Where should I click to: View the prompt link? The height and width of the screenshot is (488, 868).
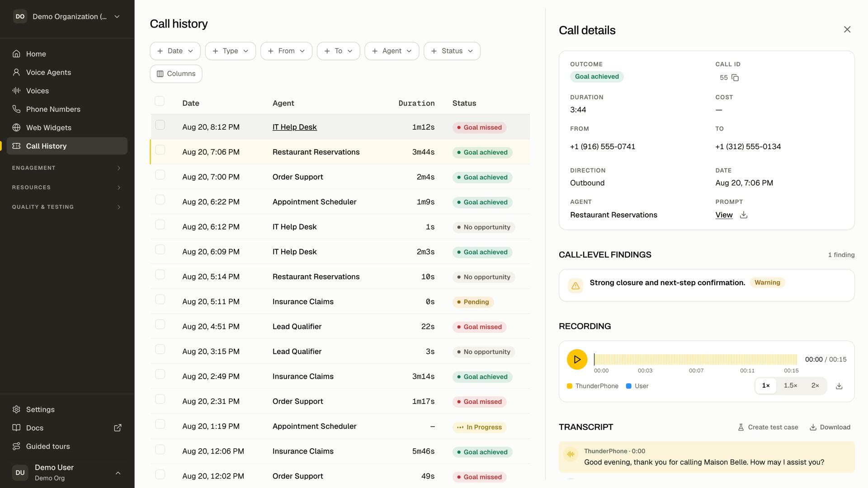[724, 215]
